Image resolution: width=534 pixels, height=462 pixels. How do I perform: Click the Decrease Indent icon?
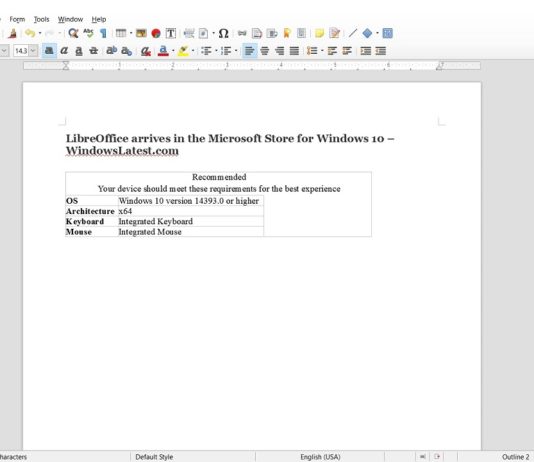381,51
